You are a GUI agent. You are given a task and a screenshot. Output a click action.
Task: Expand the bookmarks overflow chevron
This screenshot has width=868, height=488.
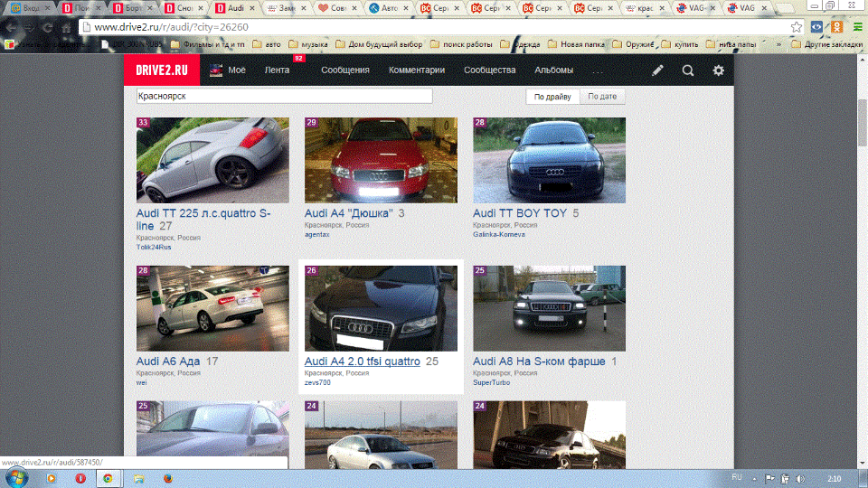click(778, 44)
